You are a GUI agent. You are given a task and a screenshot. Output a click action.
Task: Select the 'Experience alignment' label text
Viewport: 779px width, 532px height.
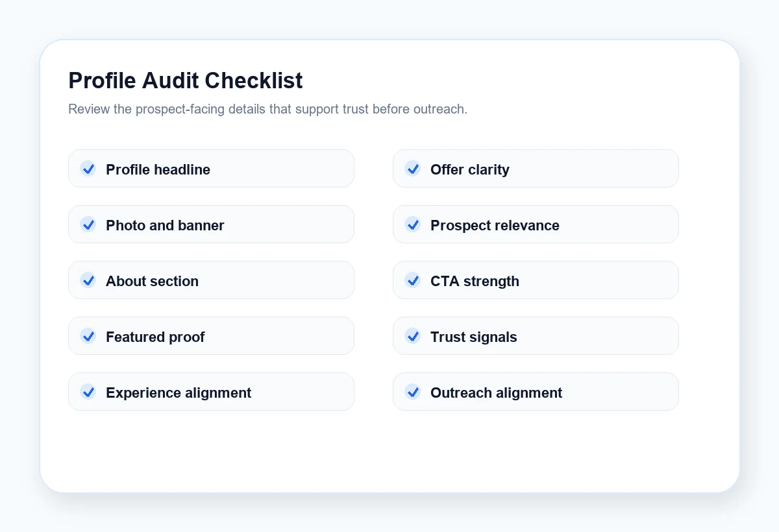coord(179,393)
